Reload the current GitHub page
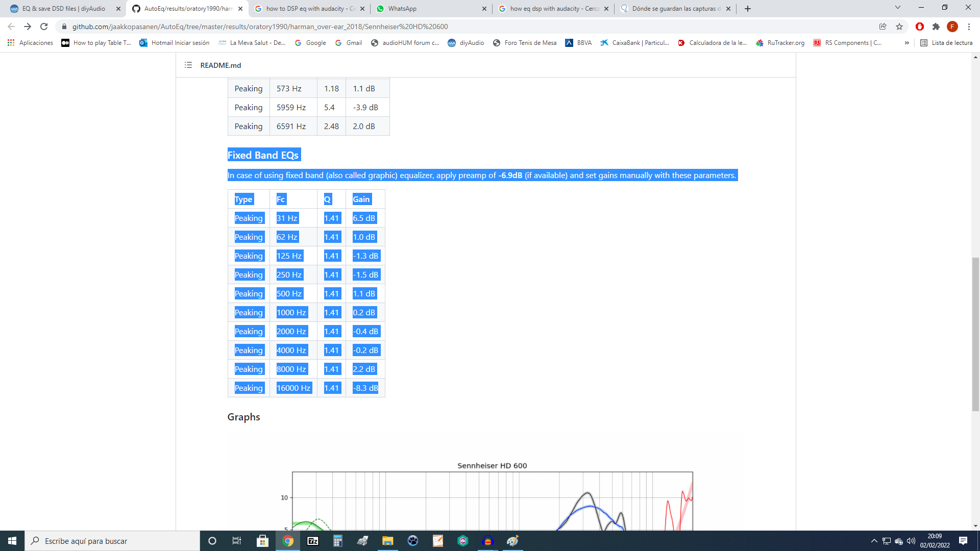This screenshot has height=551, width=980. coord(44,27)
